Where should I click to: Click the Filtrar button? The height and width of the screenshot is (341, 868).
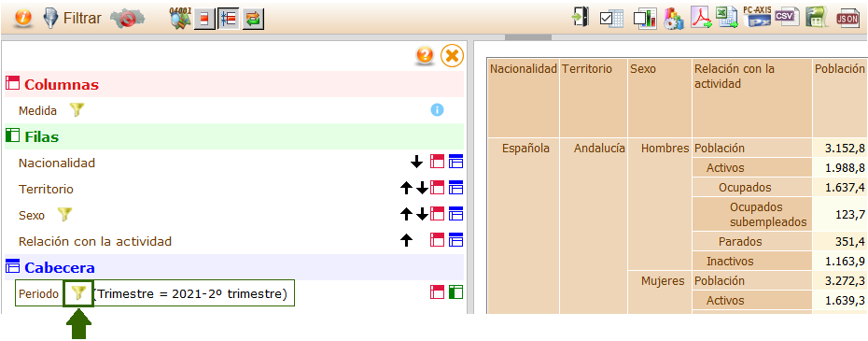point(73,19)
